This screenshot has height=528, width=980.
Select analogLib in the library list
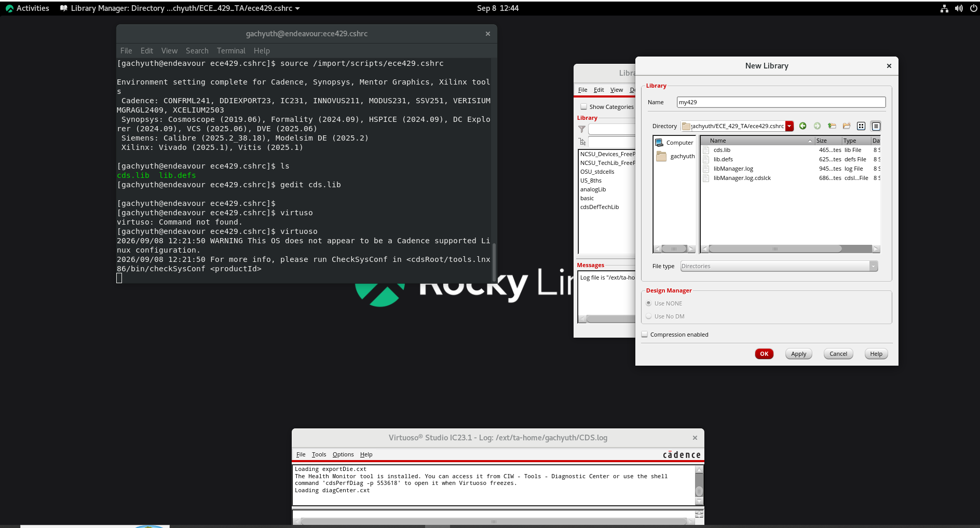pyautogui.click(x=593, y=189)
